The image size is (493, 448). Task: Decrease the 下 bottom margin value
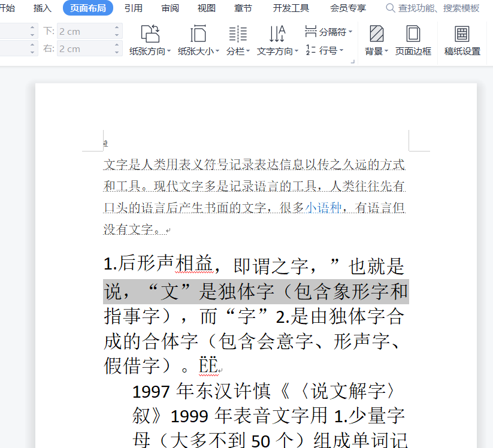[x=117, y=35]
